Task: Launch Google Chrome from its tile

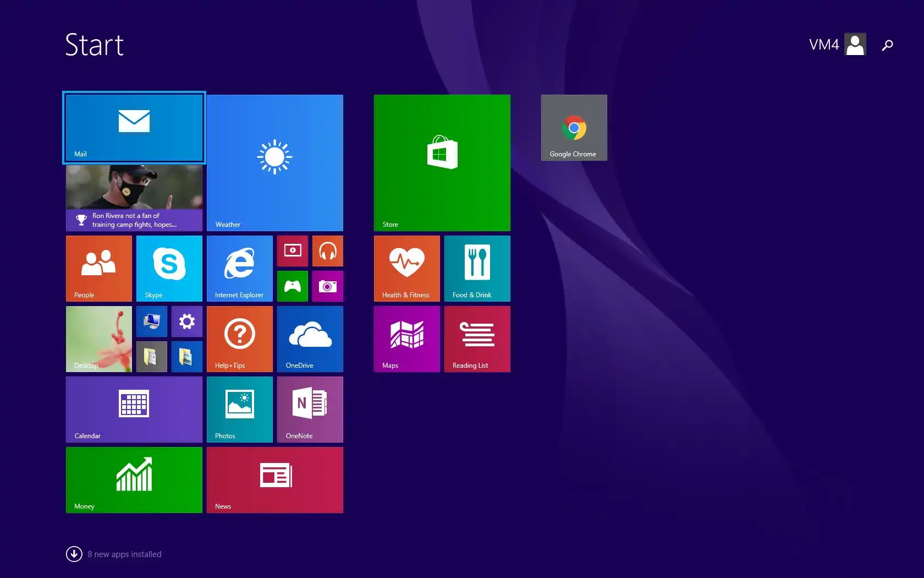Action: [x=574, y=128]
